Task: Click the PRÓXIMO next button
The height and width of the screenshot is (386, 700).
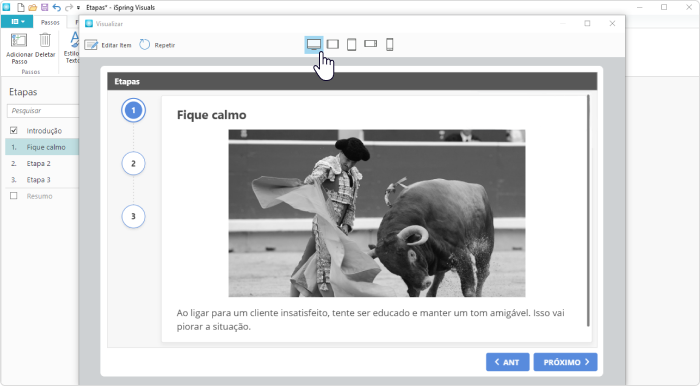Action: pos(565,362)
